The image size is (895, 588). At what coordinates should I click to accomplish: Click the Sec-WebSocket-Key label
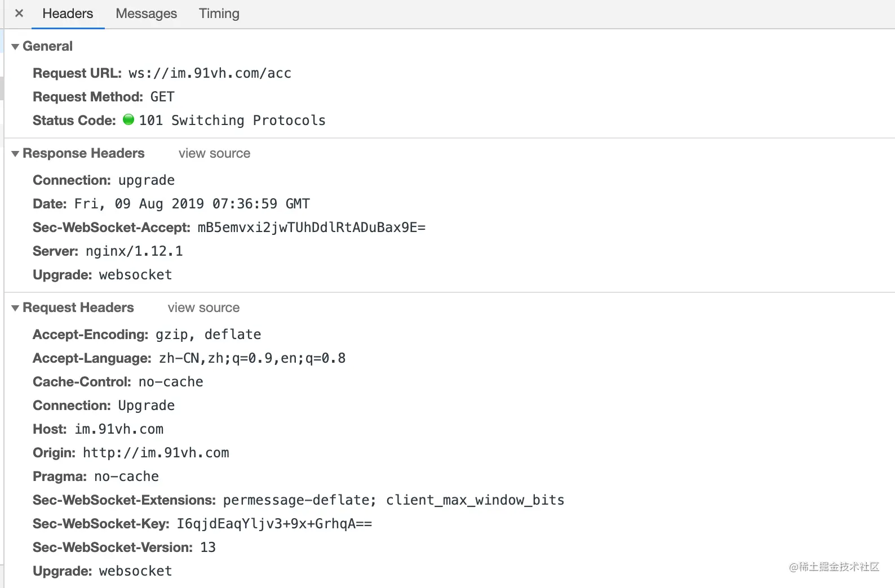[x=101, y=524]
